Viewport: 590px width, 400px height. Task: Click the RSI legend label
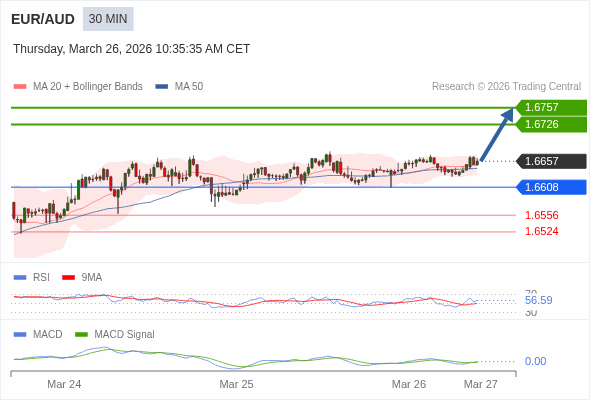(41, 277)
